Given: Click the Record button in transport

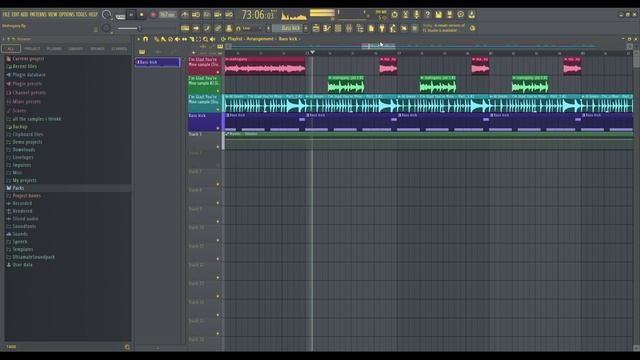Looking at the screenshot, I should 153,15.
